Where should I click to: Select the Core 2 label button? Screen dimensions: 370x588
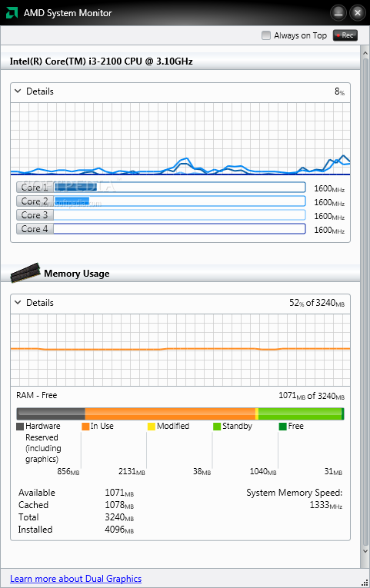35,201
